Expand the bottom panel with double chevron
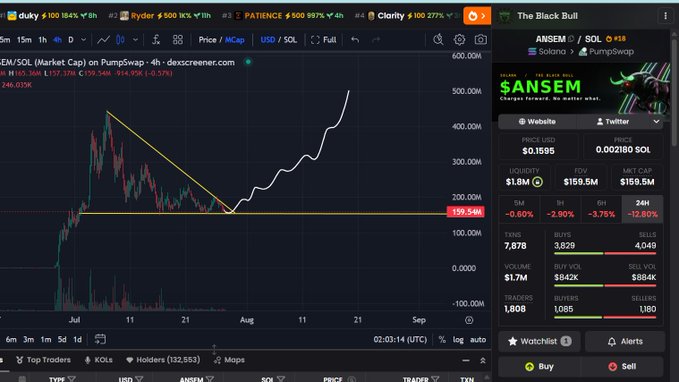Image resolution: width=679 pixels, height=382 pixels. click(x=483, y=360)
